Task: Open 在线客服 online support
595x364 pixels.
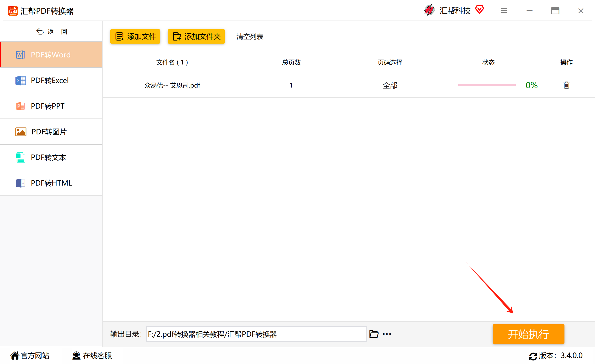Action: pos(92,356)
